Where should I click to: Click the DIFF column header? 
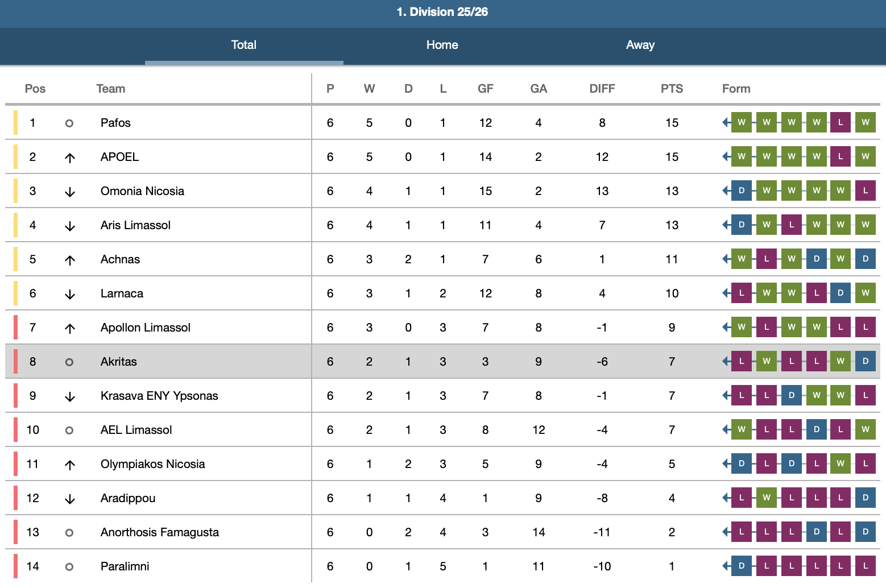pos(602,89)
